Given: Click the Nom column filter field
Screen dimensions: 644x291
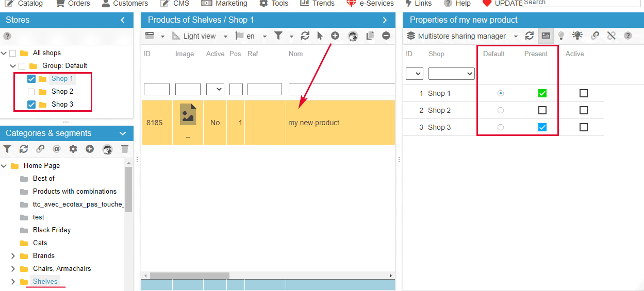Looking at the screenshot, I should 341,89.
